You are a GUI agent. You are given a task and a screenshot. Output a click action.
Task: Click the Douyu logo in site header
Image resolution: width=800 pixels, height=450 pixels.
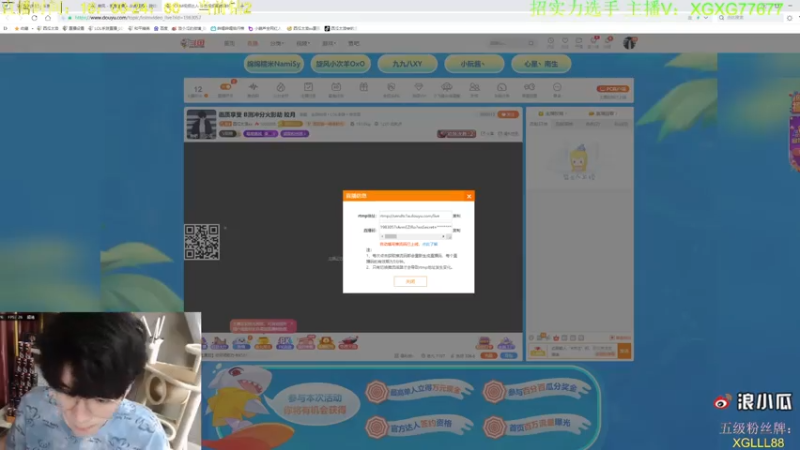193,43
